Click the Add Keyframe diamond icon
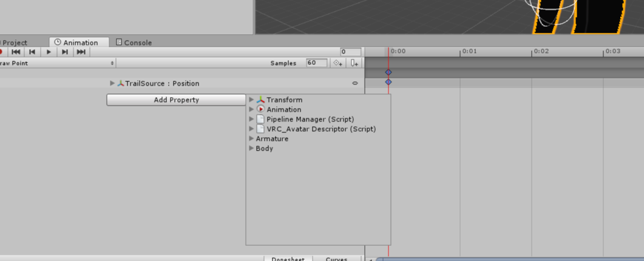This screenshot has width=644, height=261. coord(338,63)
